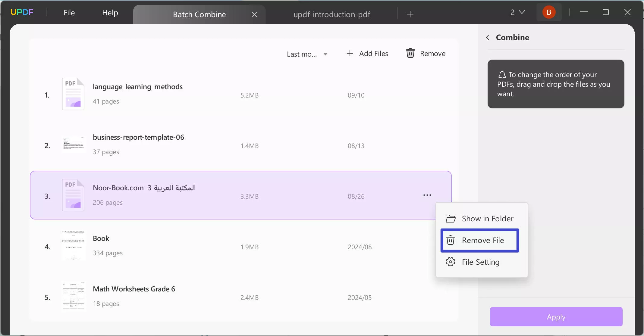Image resolution: width=644 pixels, height=336 pixels.
Task: Click the 18 pages label
Action: (x=106, y=304)
